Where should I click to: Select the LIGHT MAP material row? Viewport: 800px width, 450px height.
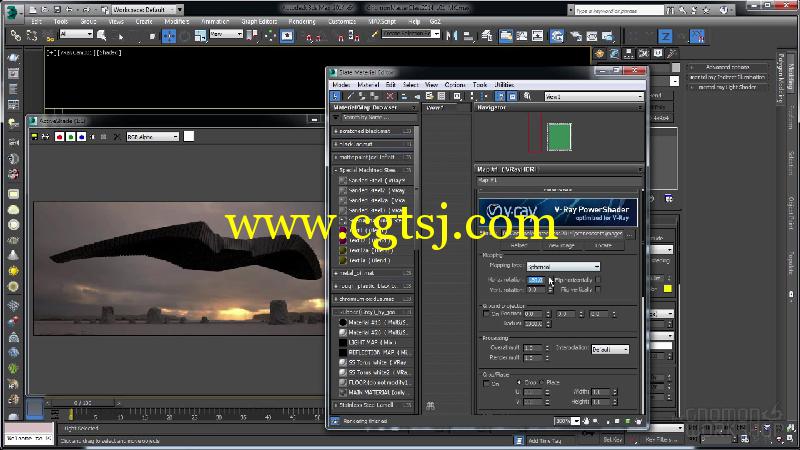point(374,342)
